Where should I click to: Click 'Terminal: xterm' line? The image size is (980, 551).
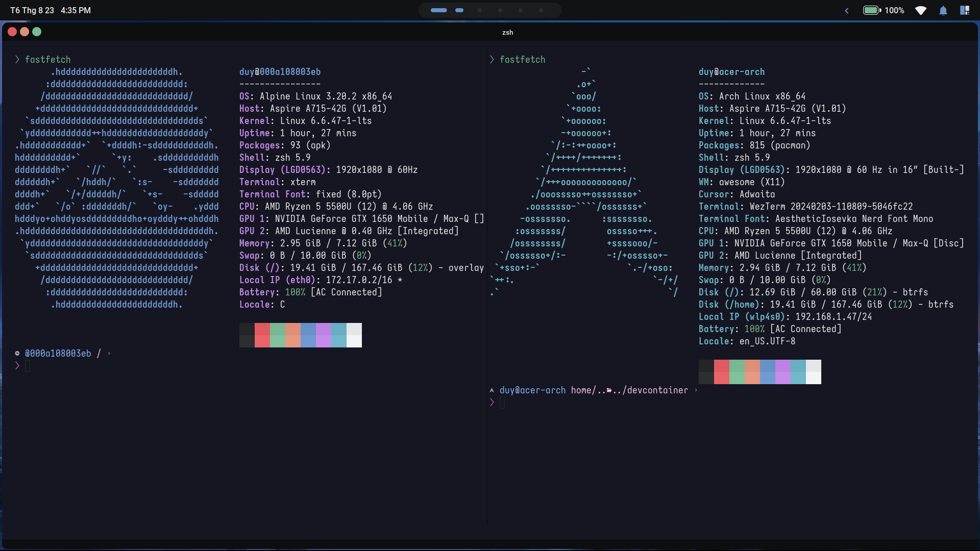278,182
